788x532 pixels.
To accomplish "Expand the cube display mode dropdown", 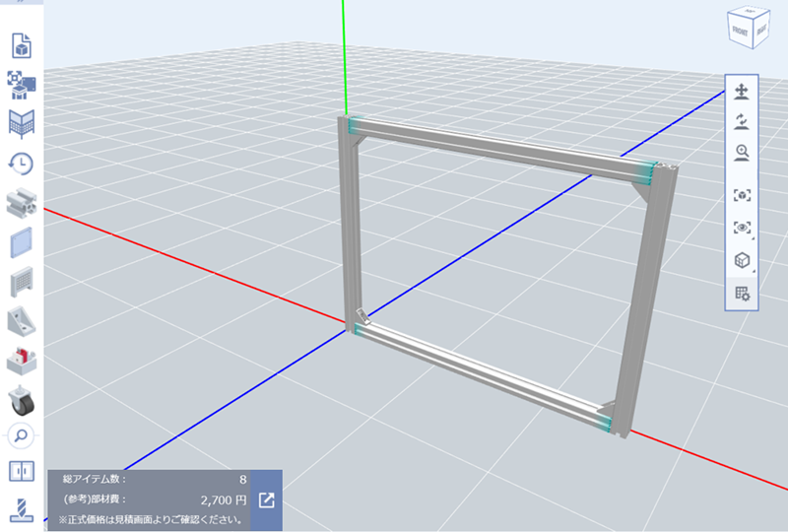I will click(742, 260).
